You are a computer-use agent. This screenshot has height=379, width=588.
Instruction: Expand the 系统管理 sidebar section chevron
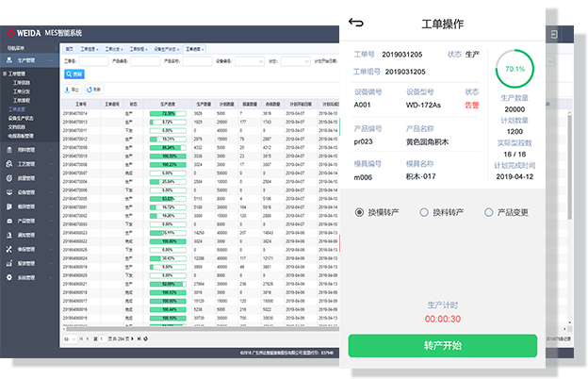click(51, 278)
